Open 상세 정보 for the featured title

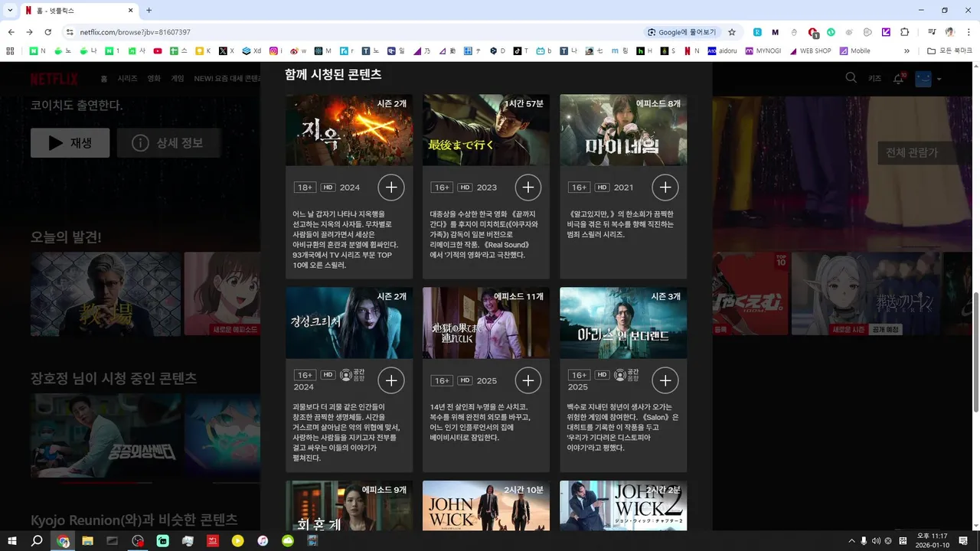[x=170, y=142]
